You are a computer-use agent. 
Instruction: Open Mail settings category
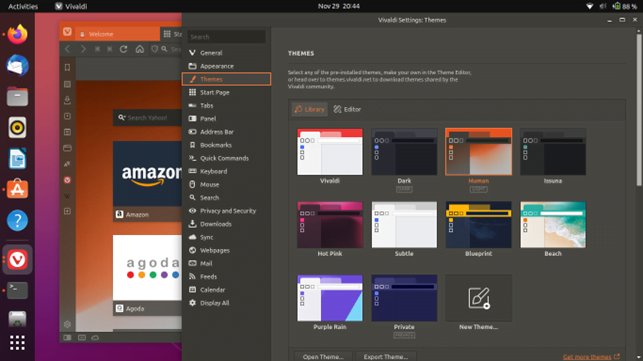pos(226,263)
